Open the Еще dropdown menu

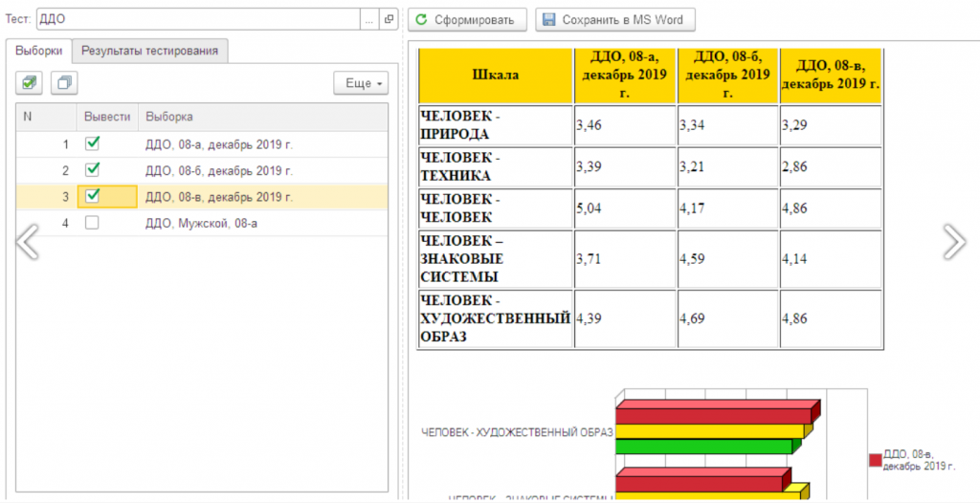[x=360, y=83]
